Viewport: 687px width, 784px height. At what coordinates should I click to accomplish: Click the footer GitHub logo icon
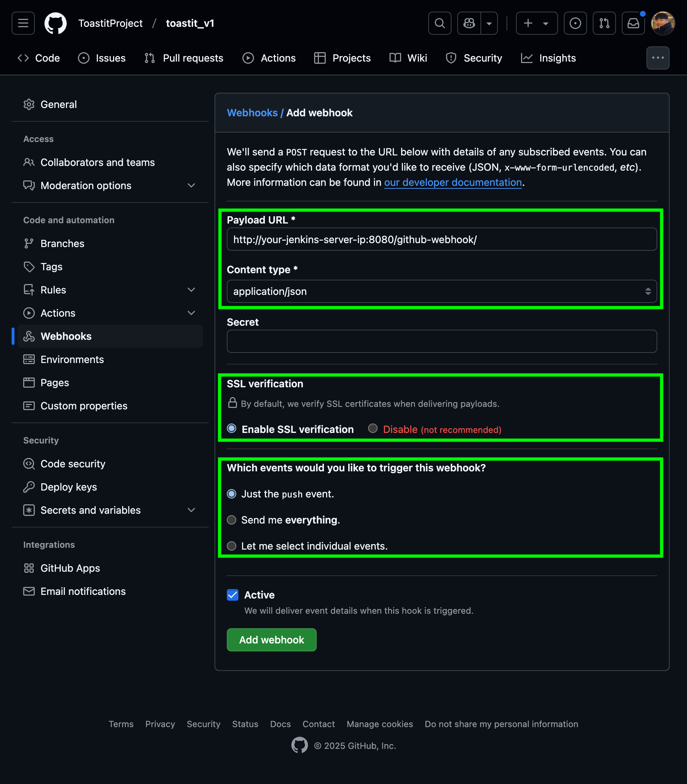299,745
